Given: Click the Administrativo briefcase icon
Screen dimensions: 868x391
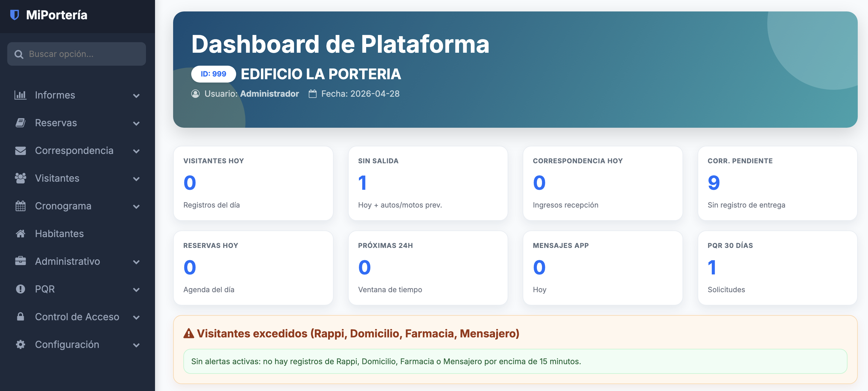Looking at the screenshot, I should 20,261.
